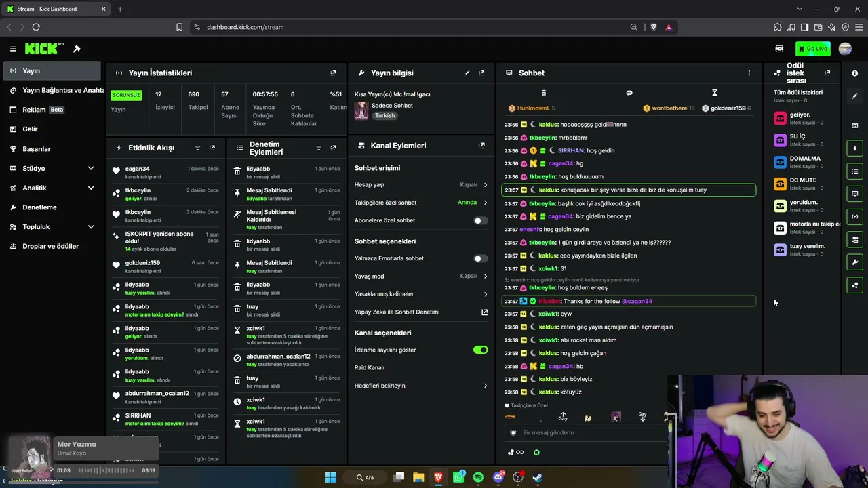
Task: Open Yapay Zeka ile Sohbet Denetimi external link
Action: point(484,312)
